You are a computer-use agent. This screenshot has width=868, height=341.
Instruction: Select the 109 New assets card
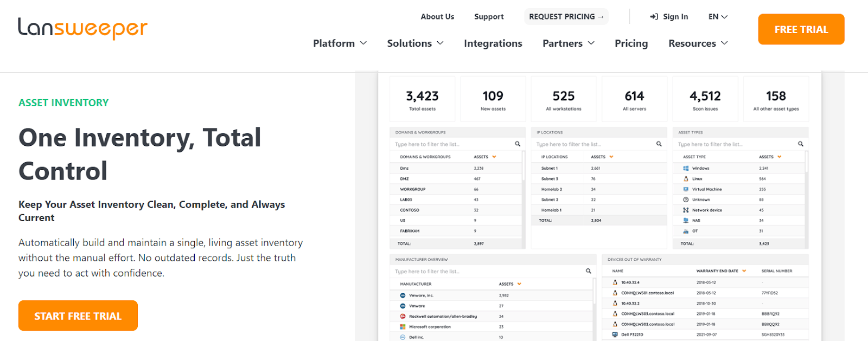point(493,99)
